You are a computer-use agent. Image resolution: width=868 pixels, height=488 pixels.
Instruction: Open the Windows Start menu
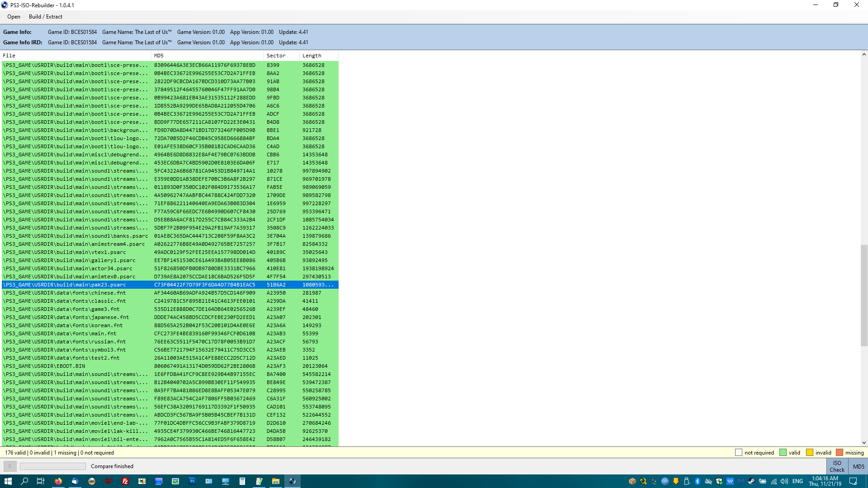pos(8,481)
